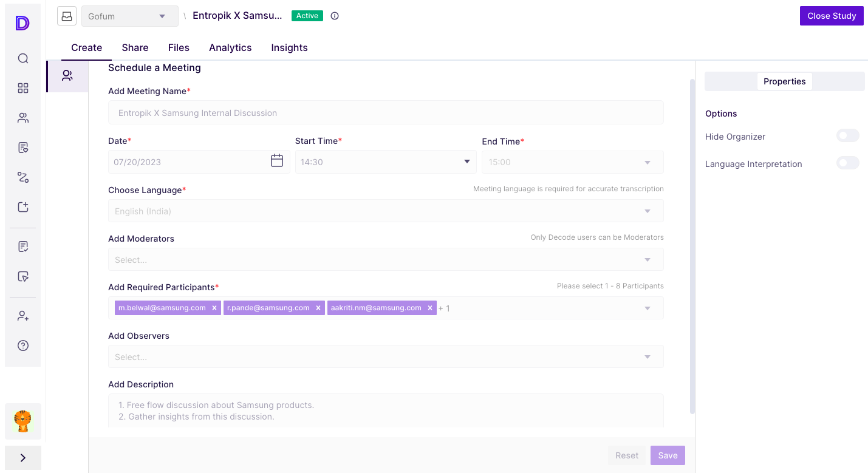Select the Properties panel tab

tap(785, 81)
